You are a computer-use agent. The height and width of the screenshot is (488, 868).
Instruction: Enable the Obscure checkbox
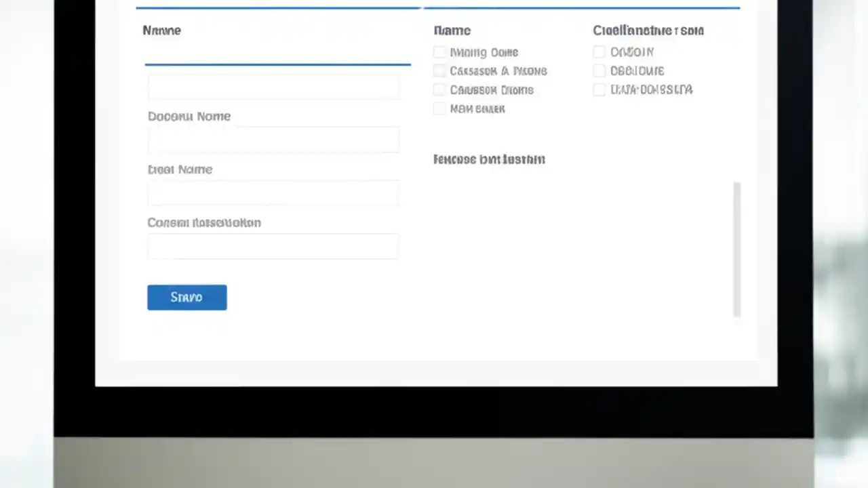599,71
